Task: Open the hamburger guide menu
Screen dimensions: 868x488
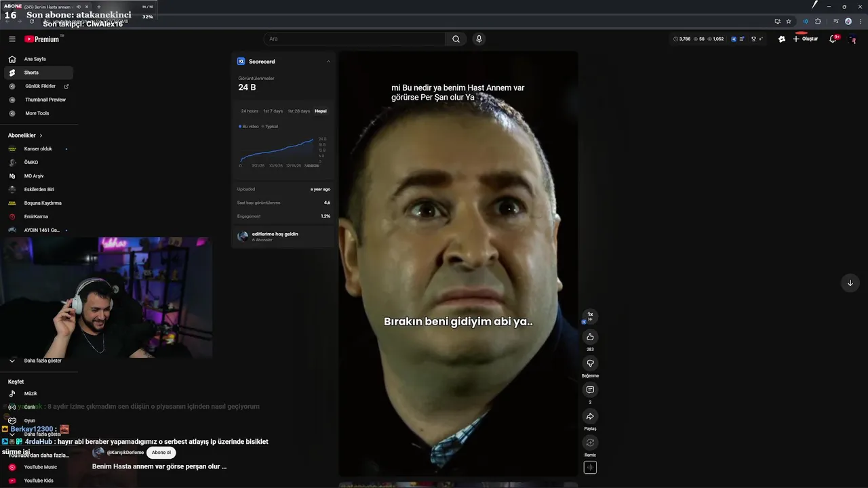Action: click(x=12, y=39)
